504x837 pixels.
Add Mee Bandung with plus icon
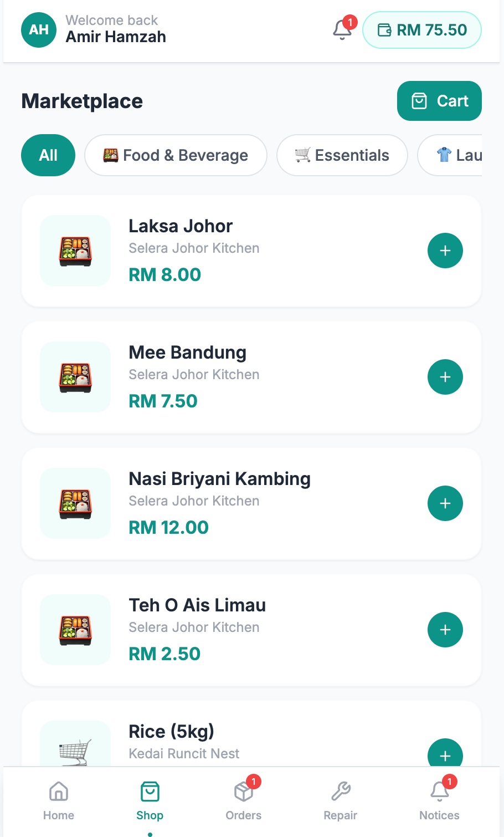445,377
